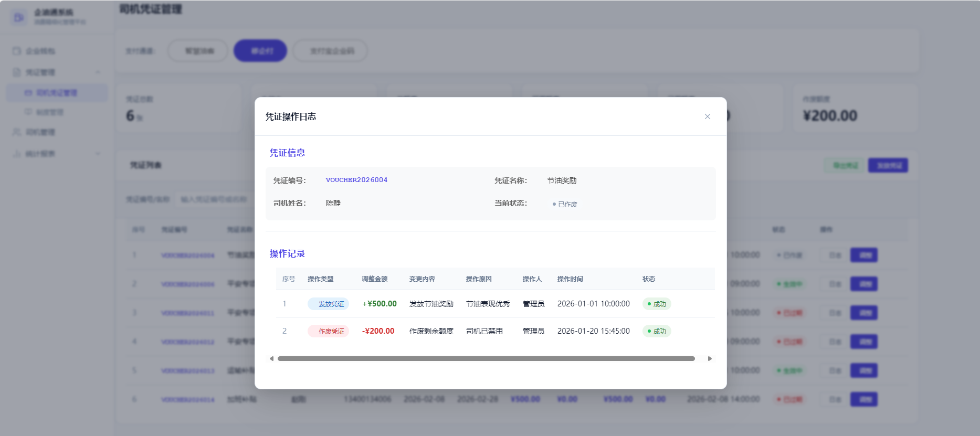Click the 操作记录 section heading

(287, 253)
